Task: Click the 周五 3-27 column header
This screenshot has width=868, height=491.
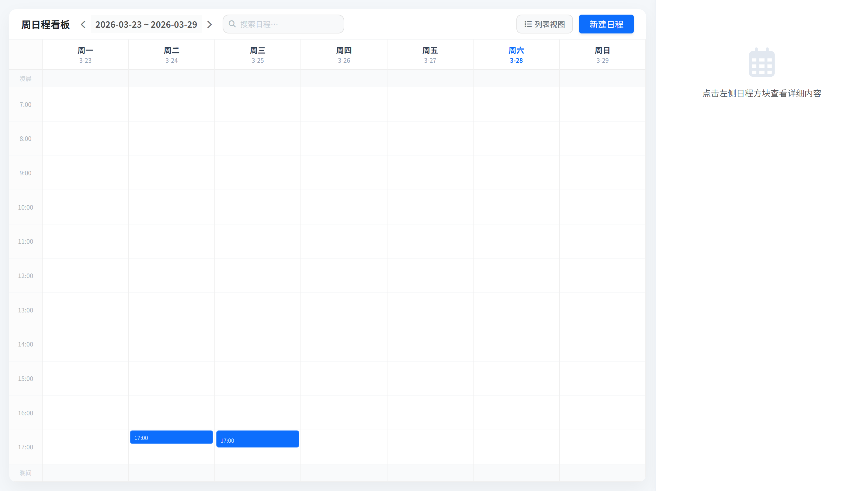Action: point(430,55)
